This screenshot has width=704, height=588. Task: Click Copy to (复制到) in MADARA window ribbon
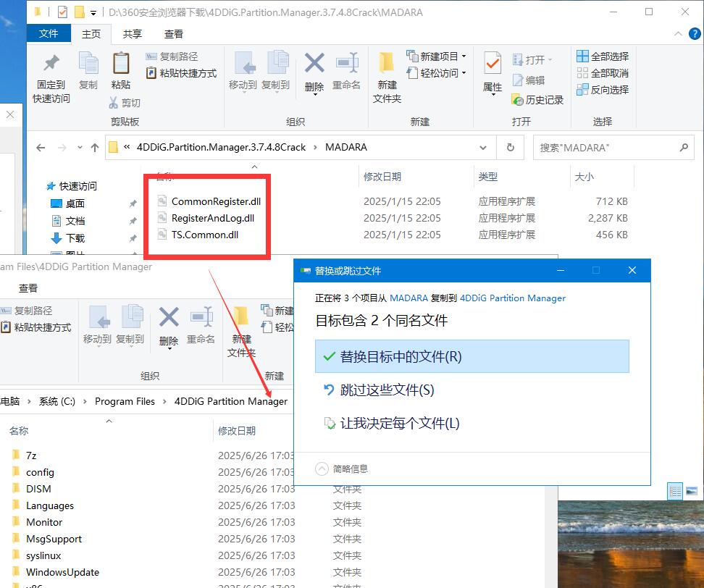tap(276, 70)
